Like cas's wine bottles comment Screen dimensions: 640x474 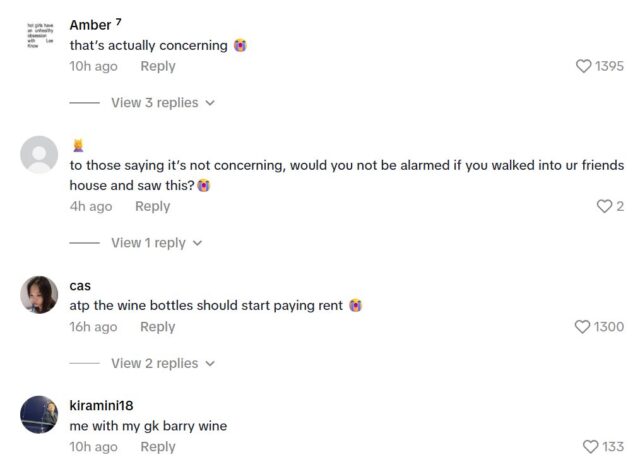pos(584,327)
